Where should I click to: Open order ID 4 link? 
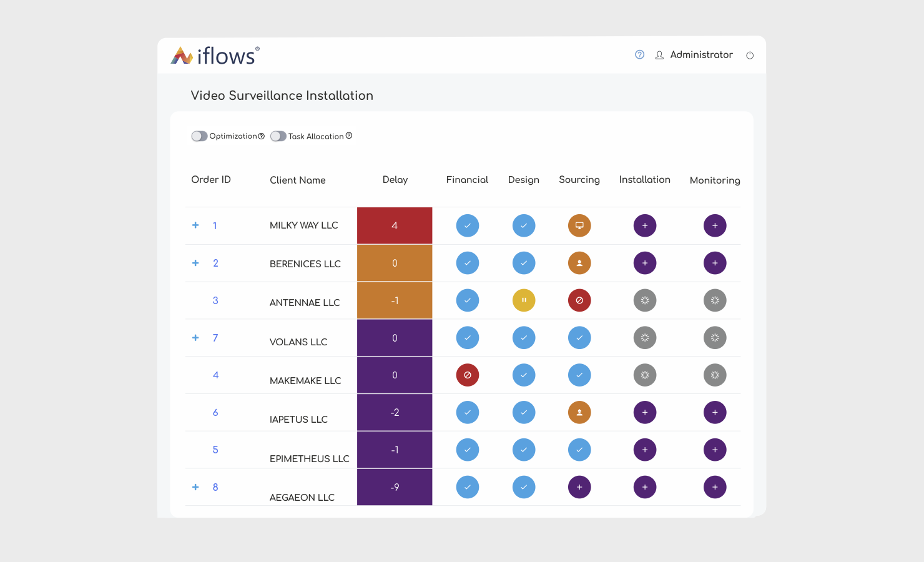pos(215,375)
